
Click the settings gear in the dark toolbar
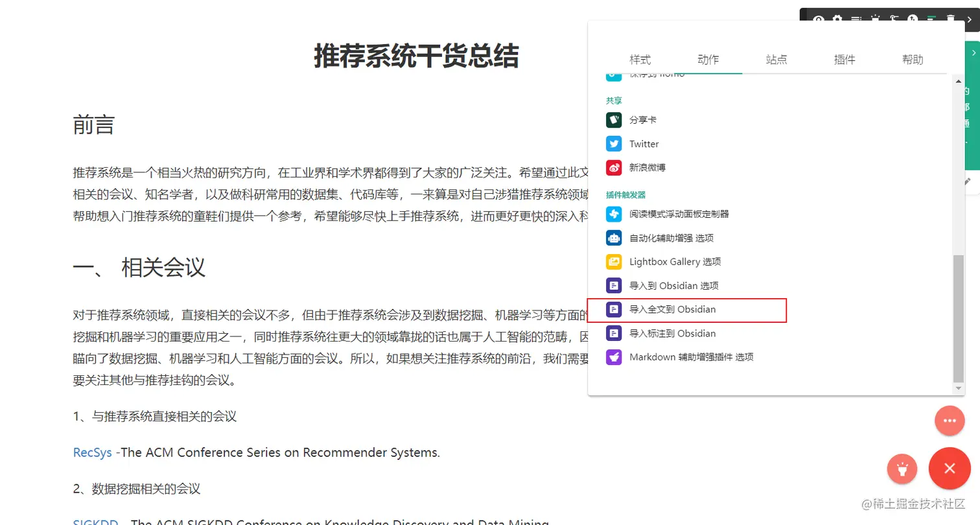point(837,19)
